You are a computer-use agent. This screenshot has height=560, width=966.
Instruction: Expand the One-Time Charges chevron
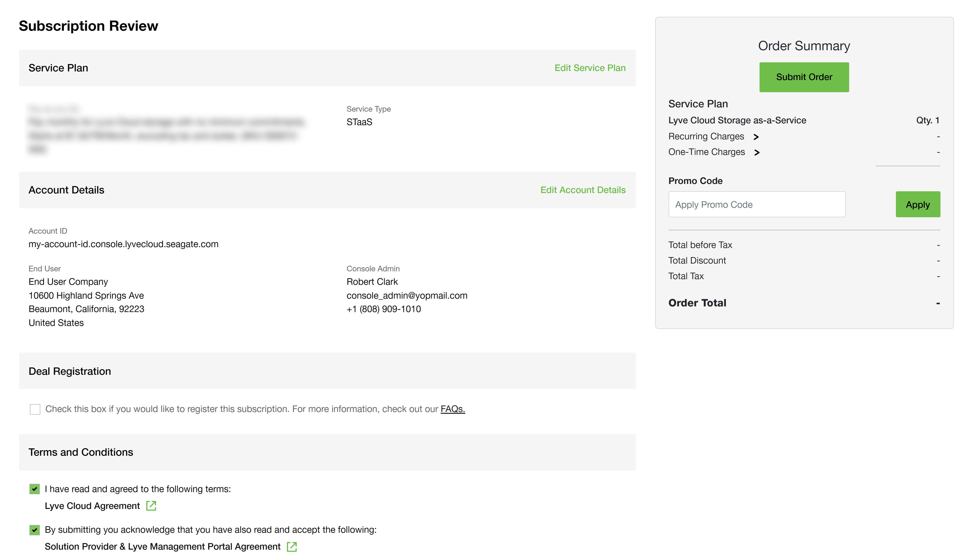tap(757, 153)
